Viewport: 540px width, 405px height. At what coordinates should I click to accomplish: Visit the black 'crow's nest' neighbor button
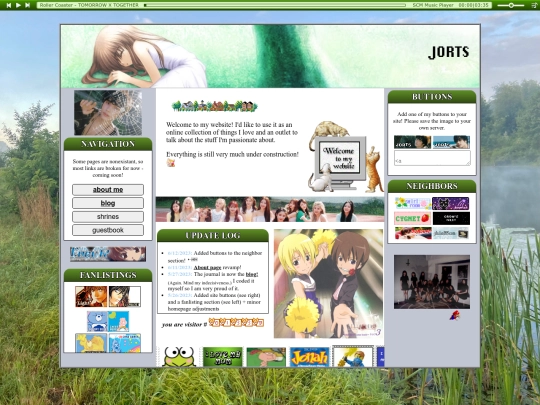click(x=451, y=218)
